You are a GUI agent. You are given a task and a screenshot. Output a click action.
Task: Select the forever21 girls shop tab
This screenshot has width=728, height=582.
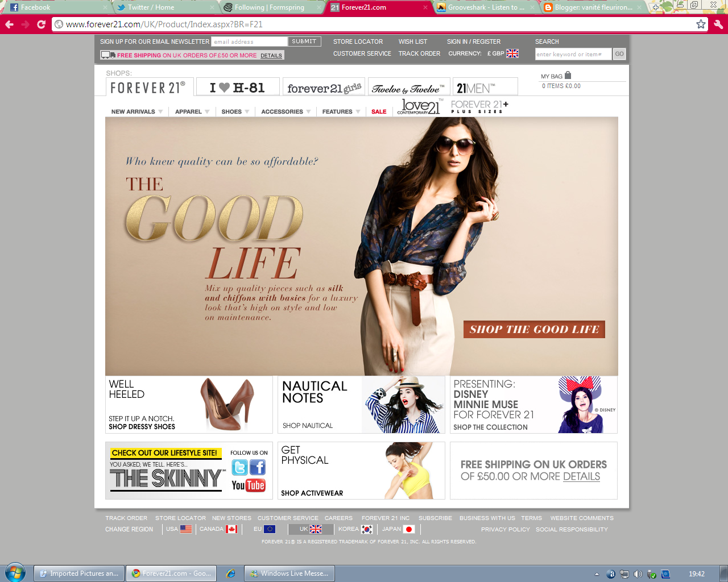click(324, 87)
